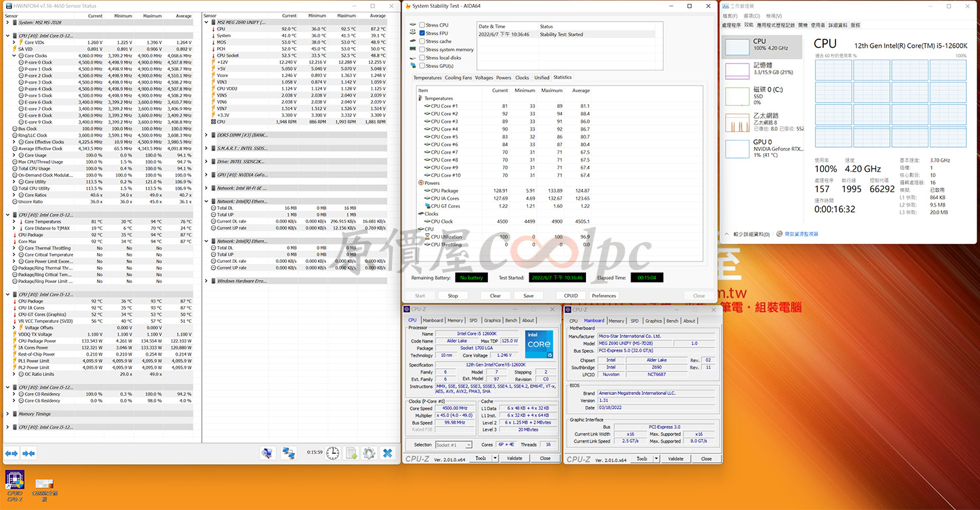Click thermometer icon beside Temperatures in AIDA64
Screen dimensions: 980x510
(x=419, y=99)
